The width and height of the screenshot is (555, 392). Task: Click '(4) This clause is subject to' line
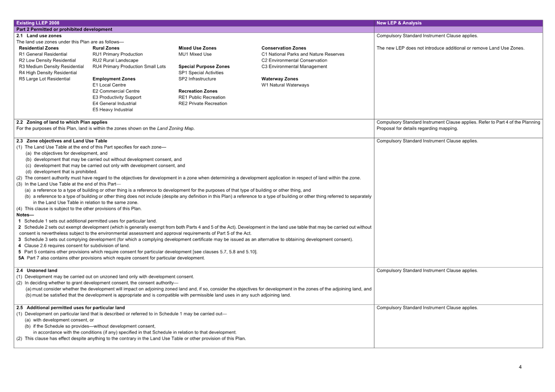pos(79,209)
